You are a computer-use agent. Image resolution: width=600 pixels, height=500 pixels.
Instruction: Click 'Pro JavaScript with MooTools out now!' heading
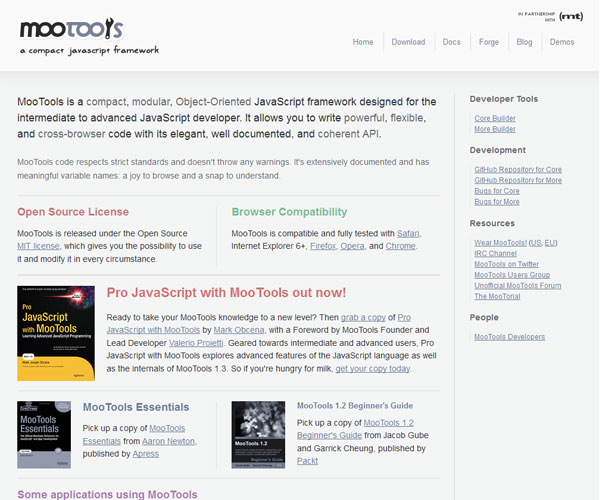(226, 293)
